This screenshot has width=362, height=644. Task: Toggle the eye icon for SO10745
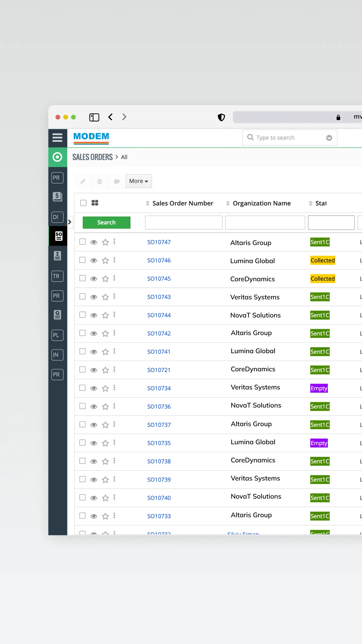(94, 279)
